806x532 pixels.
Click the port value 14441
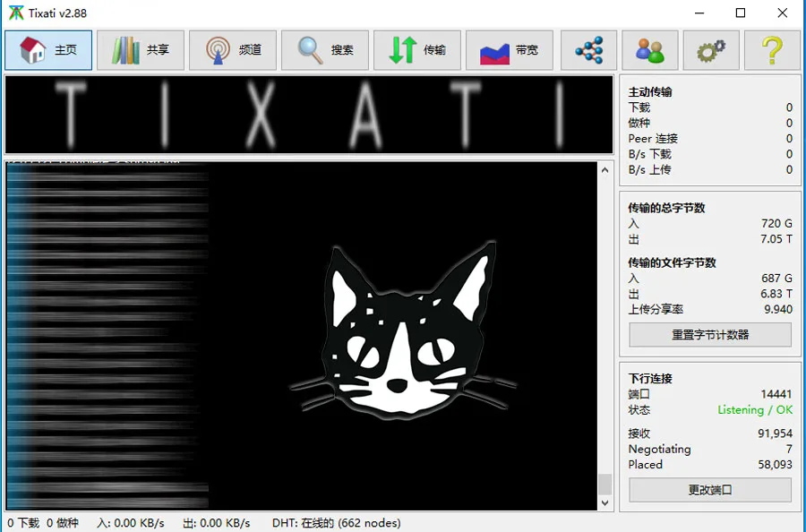(x=776, y=394)
